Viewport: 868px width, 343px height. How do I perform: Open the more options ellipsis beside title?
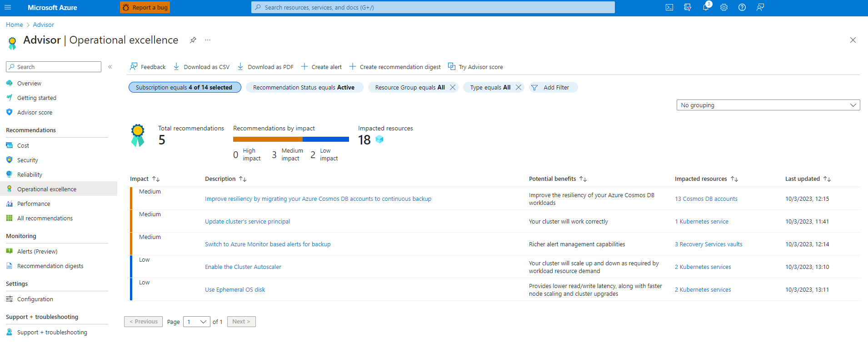tap(208, 40)
